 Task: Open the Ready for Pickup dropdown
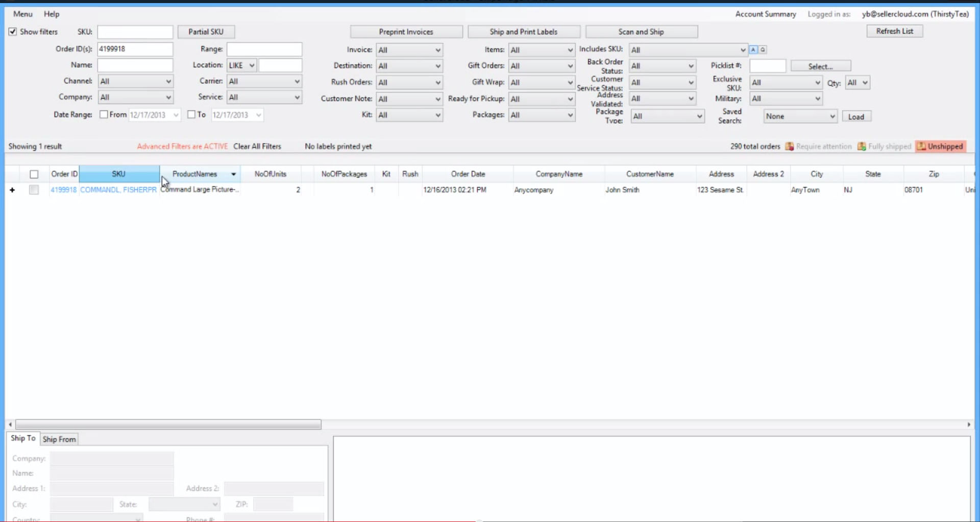(x=542, y=99)
